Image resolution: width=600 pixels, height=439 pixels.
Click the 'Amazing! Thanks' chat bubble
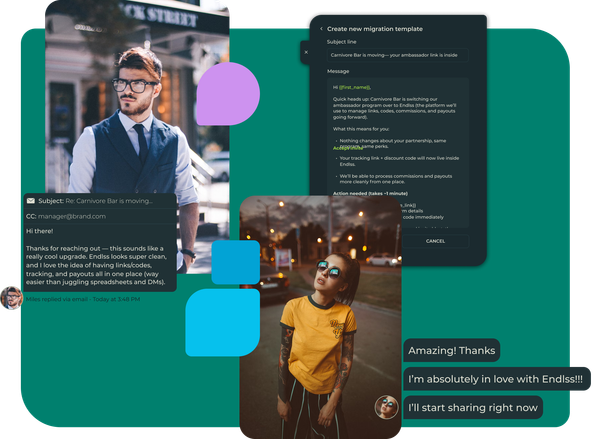(452, 350)
